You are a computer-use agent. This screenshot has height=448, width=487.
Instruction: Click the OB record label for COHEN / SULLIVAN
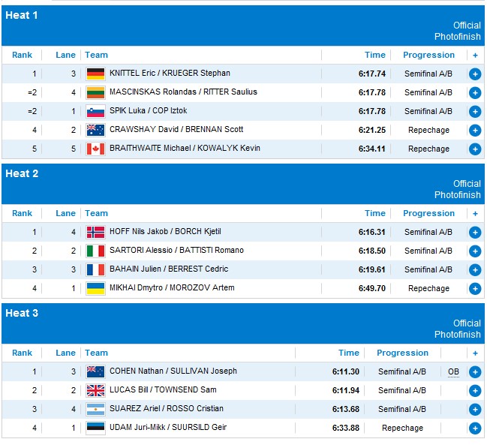click(x=453, y=371)
